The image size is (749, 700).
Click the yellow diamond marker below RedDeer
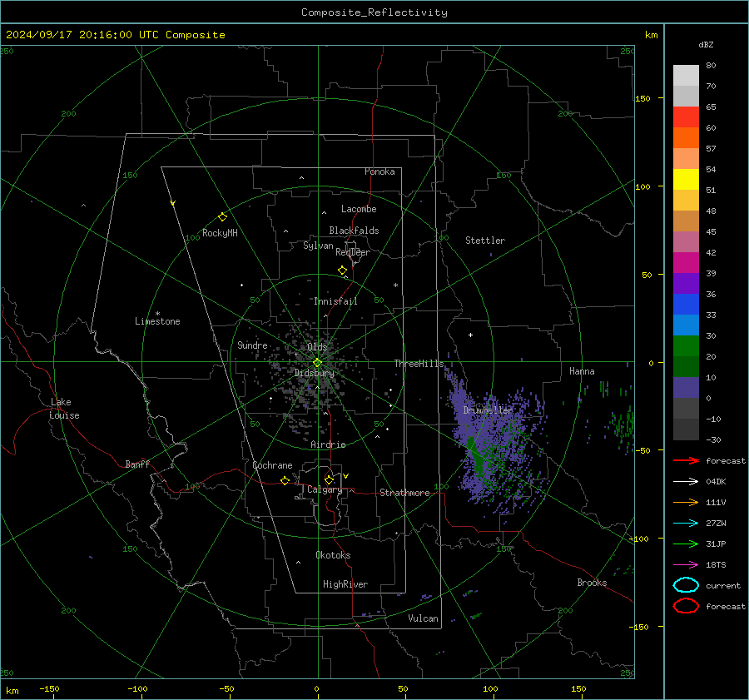pos(342,271)
